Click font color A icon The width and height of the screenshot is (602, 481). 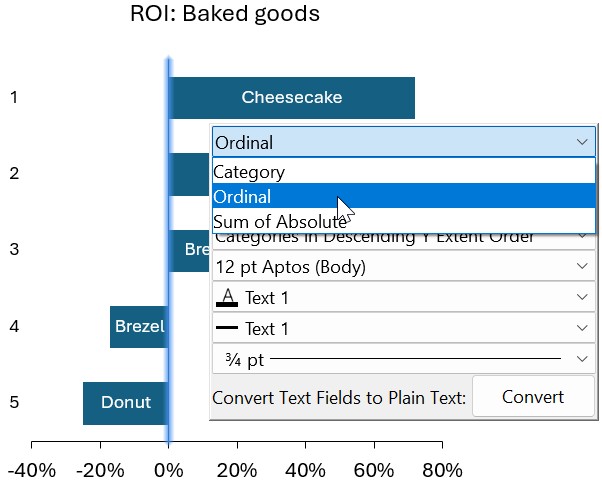click(227, 298)
